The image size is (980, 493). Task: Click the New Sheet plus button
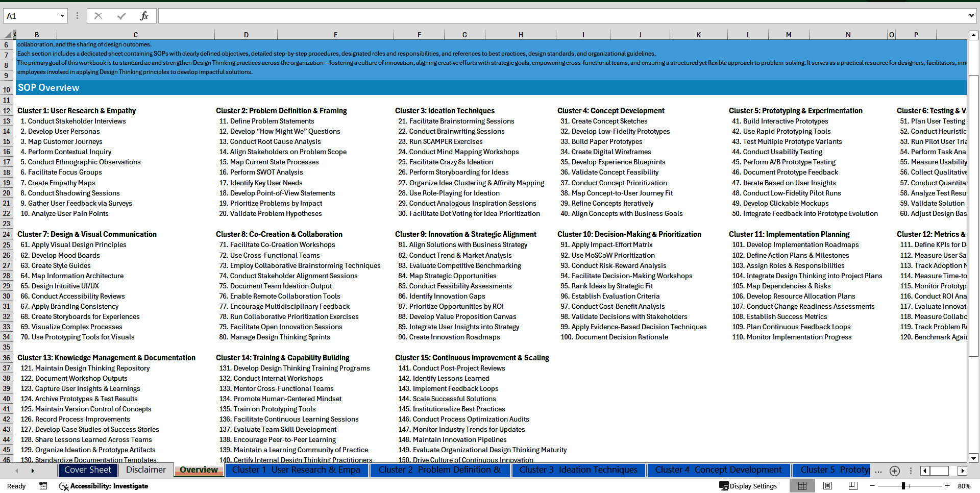point(894,471)
